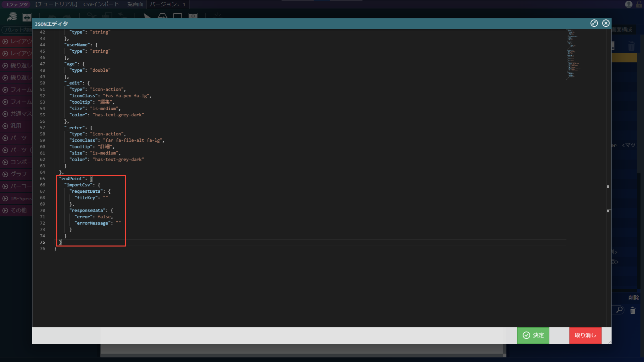The height and width of the screenshot is (362, 644).
Task: Click the "responseData": { line
Action: coord(91,210)
